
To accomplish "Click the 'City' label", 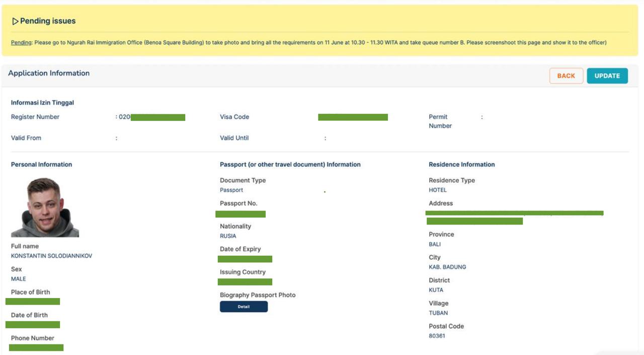I will coord(435,257).
